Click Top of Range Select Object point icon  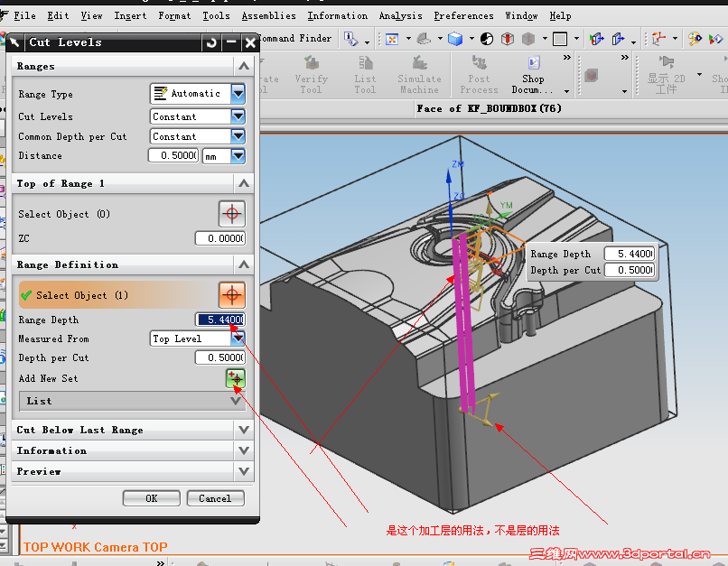click(232, 214)
